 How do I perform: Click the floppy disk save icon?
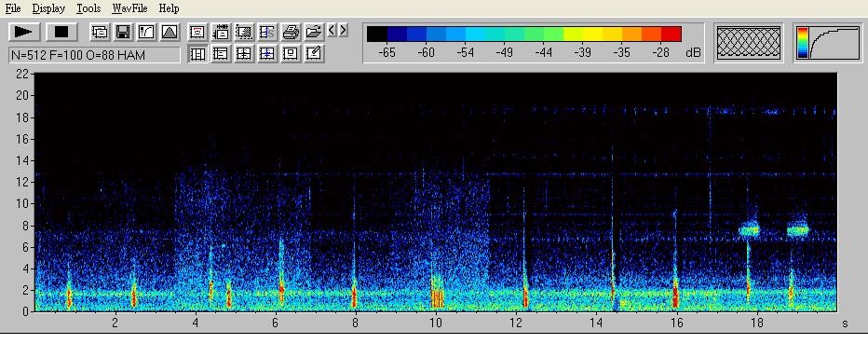point(123,32)
